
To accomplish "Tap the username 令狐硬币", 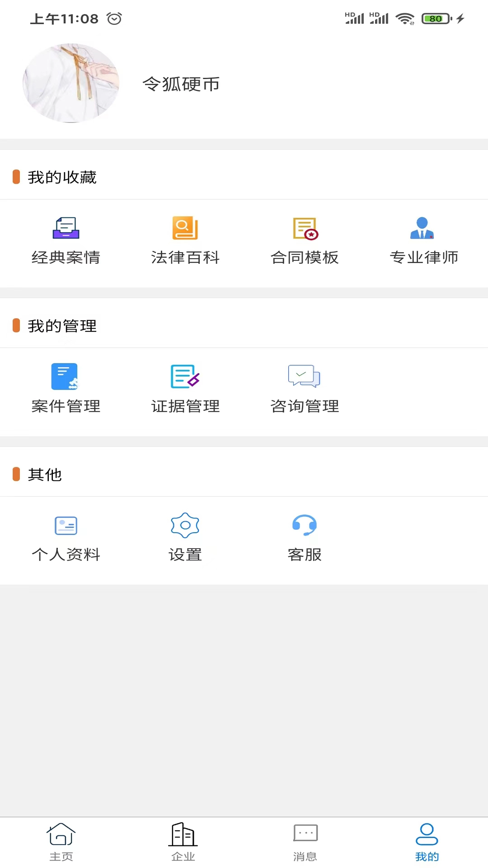I will tap(181, 84).
